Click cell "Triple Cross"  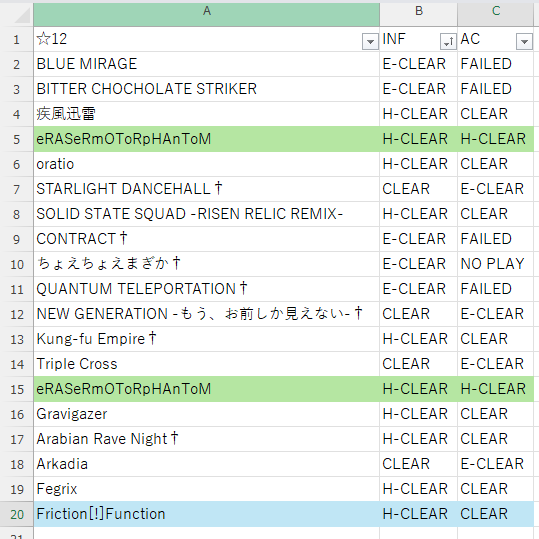coord(207,364)
